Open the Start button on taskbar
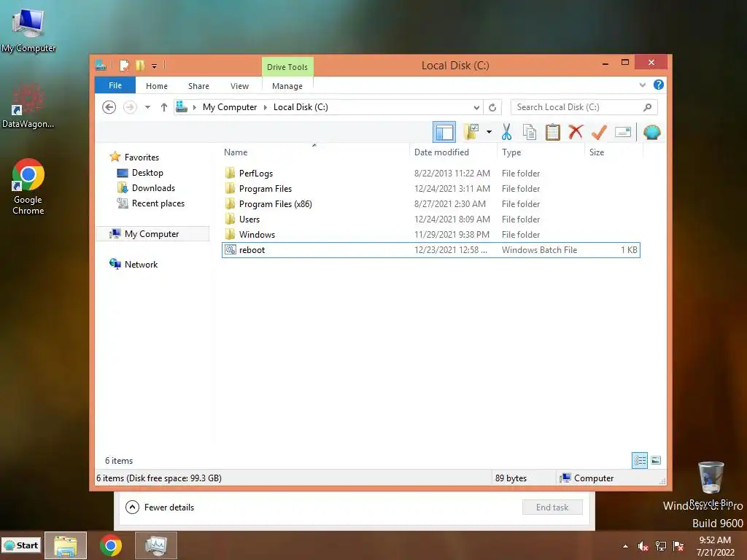 click(x=21, y=545)
